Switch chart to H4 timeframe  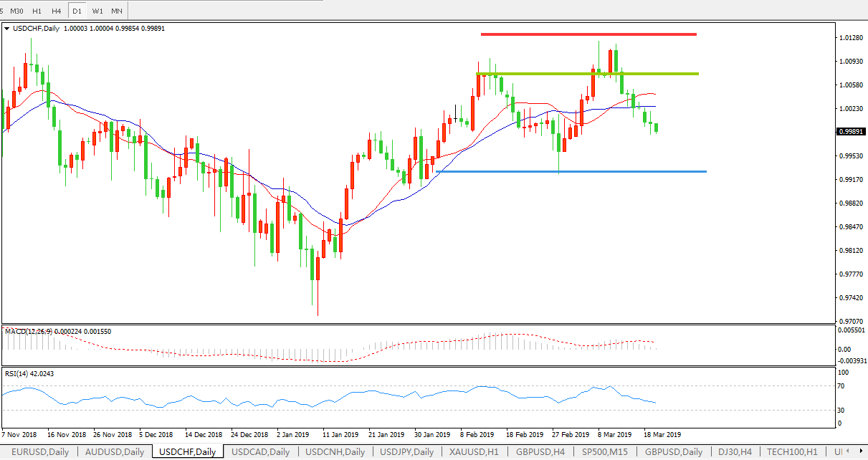coord(57,11)
